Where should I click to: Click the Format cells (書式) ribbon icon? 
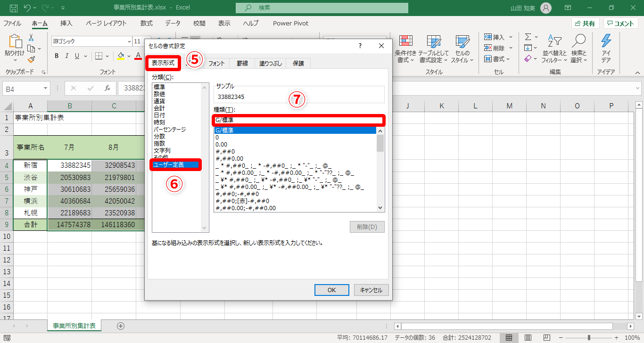point(487,59)
